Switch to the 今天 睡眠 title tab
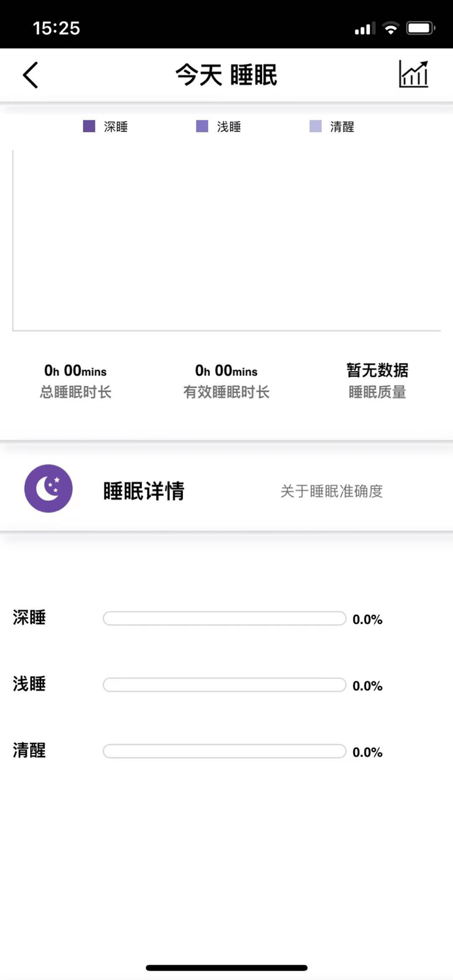453x980 pixels. [x=226, y=74]
